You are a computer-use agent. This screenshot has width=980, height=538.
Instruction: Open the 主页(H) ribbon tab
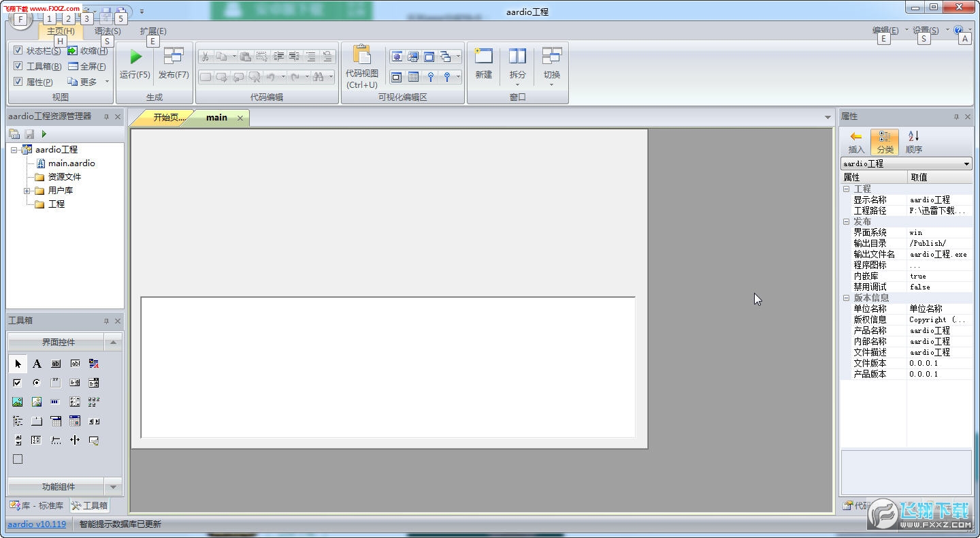click(x=61, y=31)
